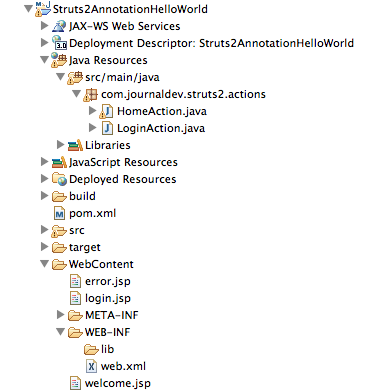
Task: Expand the Libraries node arrow
Action: tap(60, 145)
